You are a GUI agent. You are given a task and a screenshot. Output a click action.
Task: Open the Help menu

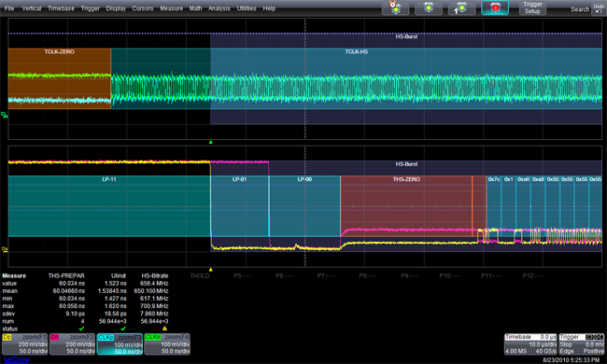tap(269, 8)
